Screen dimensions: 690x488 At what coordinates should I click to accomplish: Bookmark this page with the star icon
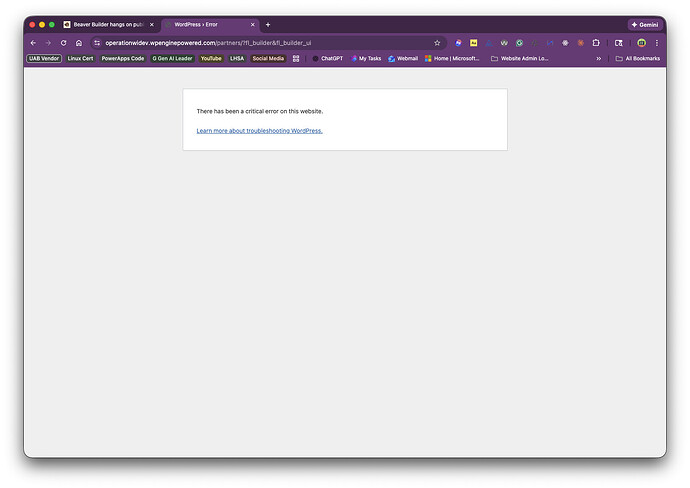point(437,43)
